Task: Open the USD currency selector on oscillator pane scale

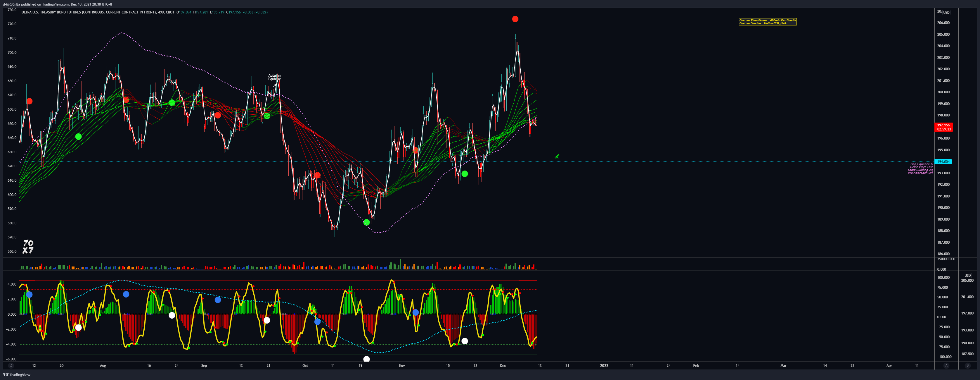Action: pos(967,275)
